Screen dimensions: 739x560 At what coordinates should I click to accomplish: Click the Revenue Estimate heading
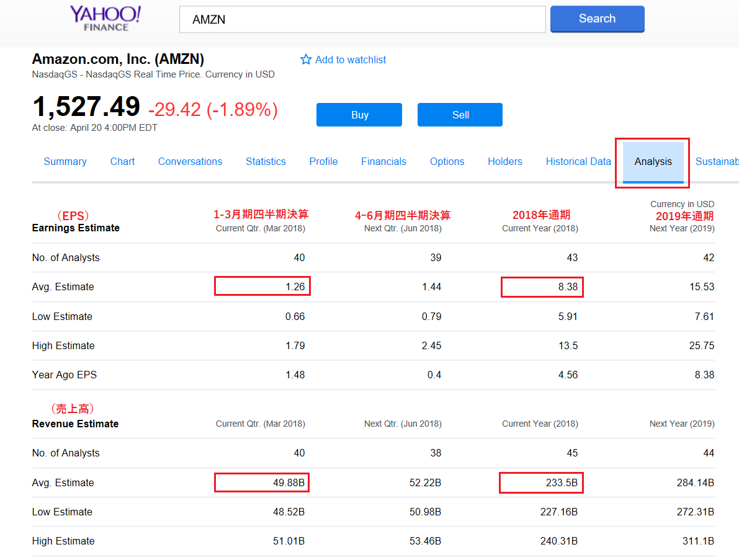click(76, 424)
